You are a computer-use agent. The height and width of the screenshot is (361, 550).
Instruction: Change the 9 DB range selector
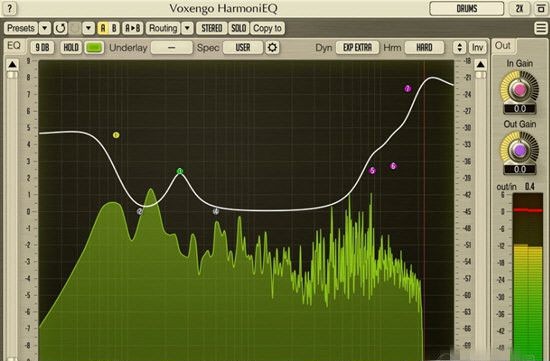click(x=42, y=47)
